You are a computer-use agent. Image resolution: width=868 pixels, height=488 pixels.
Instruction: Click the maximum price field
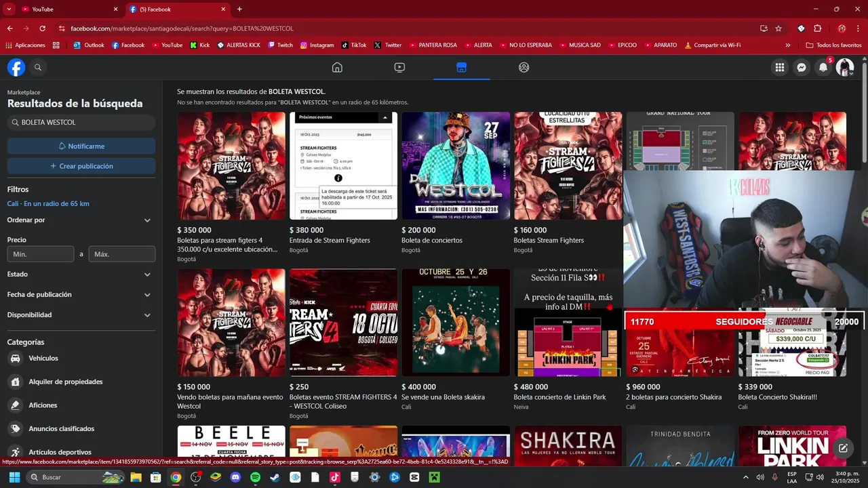click(x=122, y=254)
